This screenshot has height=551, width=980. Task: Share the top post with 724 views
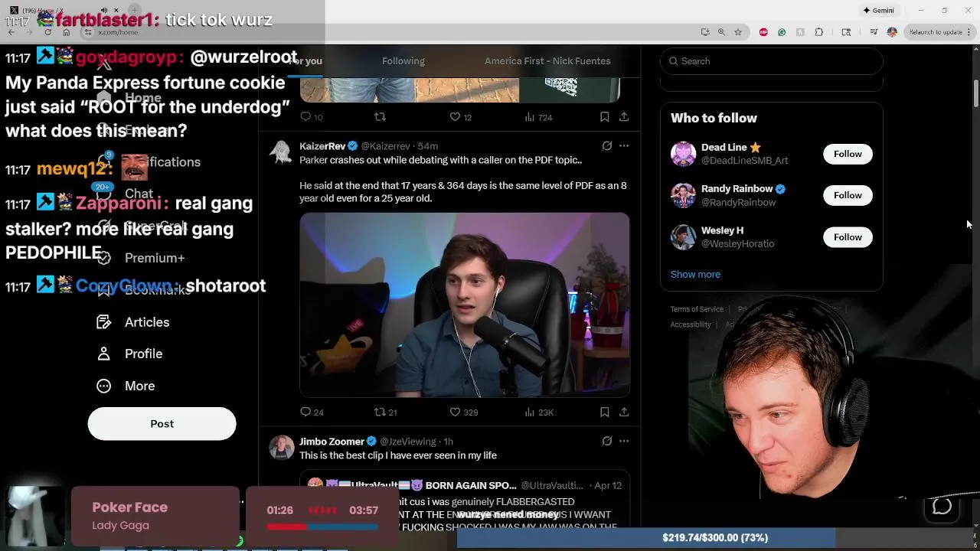tap(624, 117)
